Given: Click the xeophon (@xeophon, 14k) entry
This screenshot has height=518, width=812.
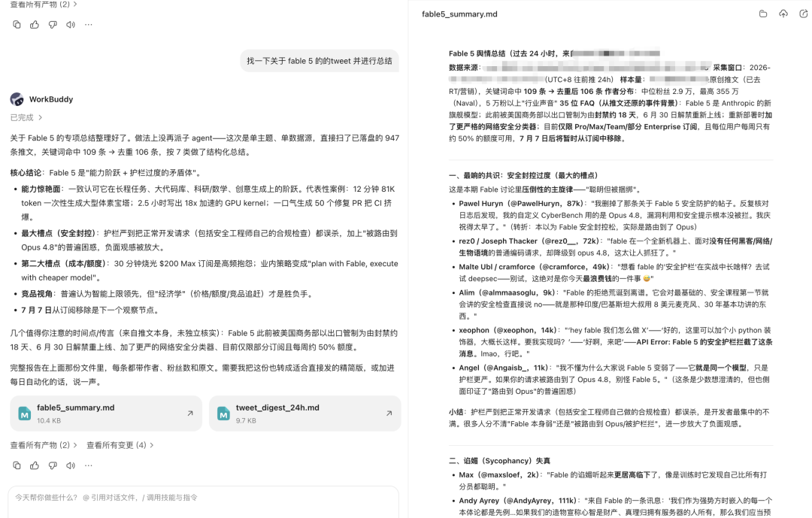Looking at the screenshot, I should [x=615, y=342].
